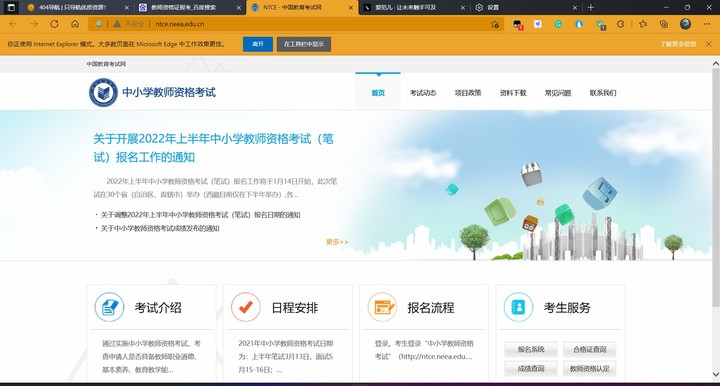The image size is (720, 386).
Task: Open the tab actions menu icon
Action: [11, 7]
